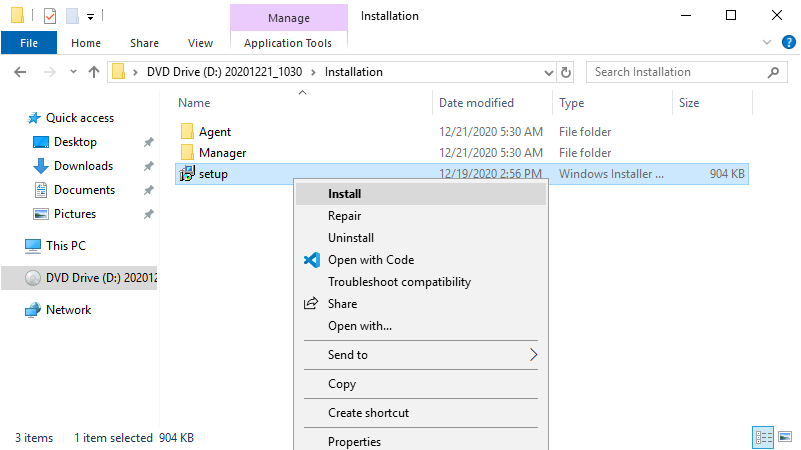This screenshot has height=450, width=801.
Task: Open the Agent folder icon
Action: pyautogui.click(x=187, y=132)
